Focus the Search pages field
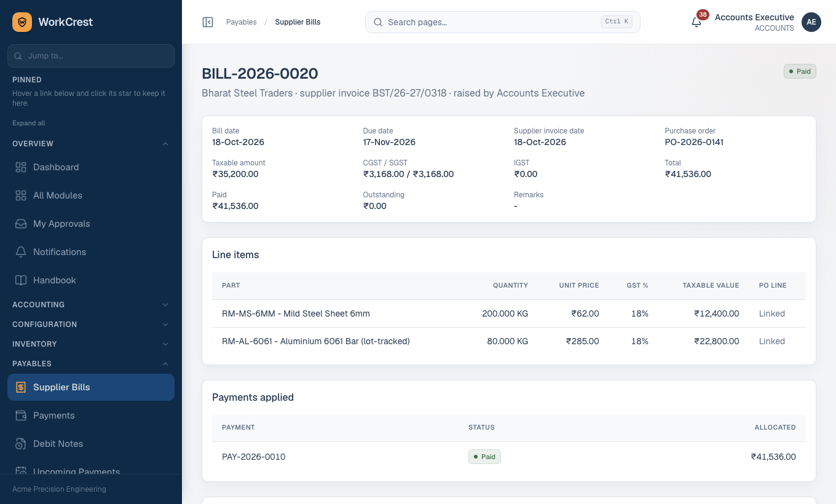 click(x=503, y=22)
